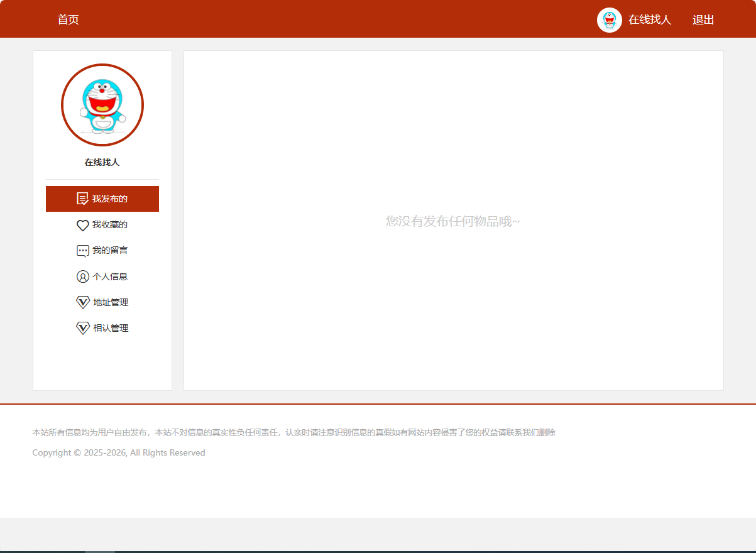Open the 我发布的 sidebar entry

click(109, 198)
